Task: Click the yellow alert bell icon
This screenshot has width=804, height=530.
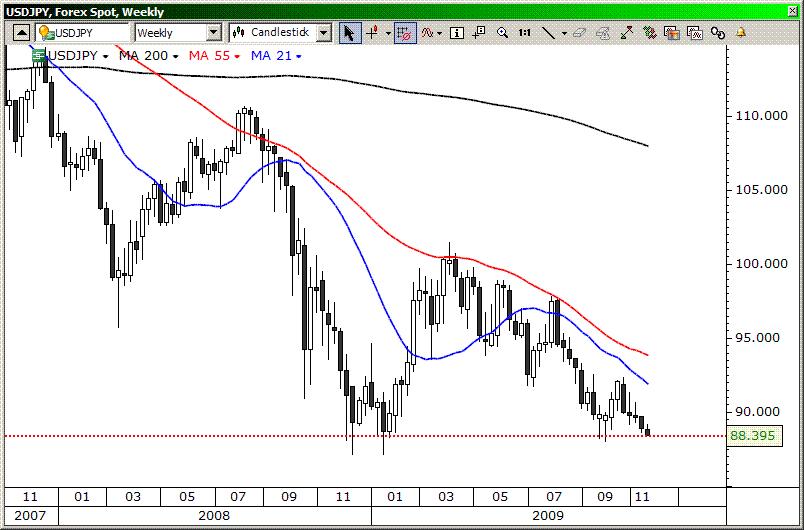Action: tap(741, 33)
